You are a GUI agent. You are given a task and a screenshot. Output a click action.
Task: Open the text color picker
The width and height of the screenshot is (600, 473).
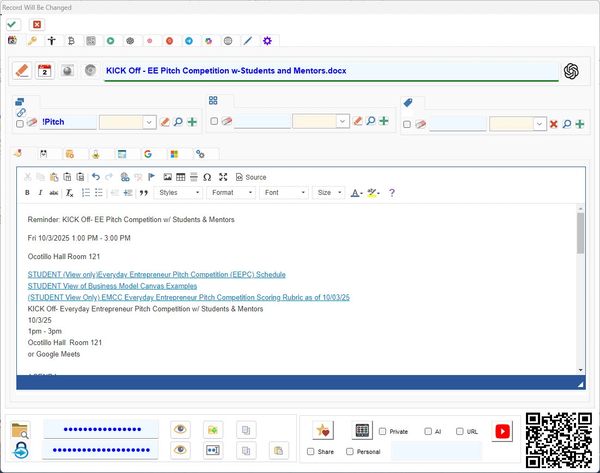coord(356,192)
